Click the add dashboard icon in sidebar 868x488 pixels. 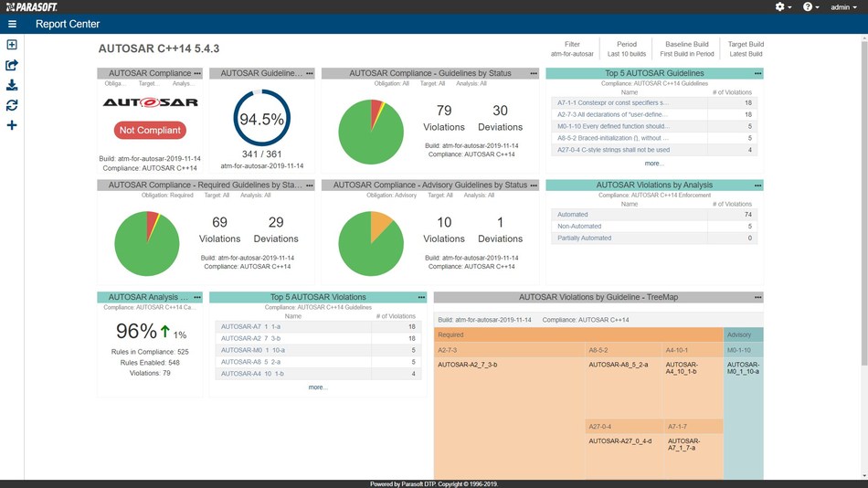tap(12, 45)
